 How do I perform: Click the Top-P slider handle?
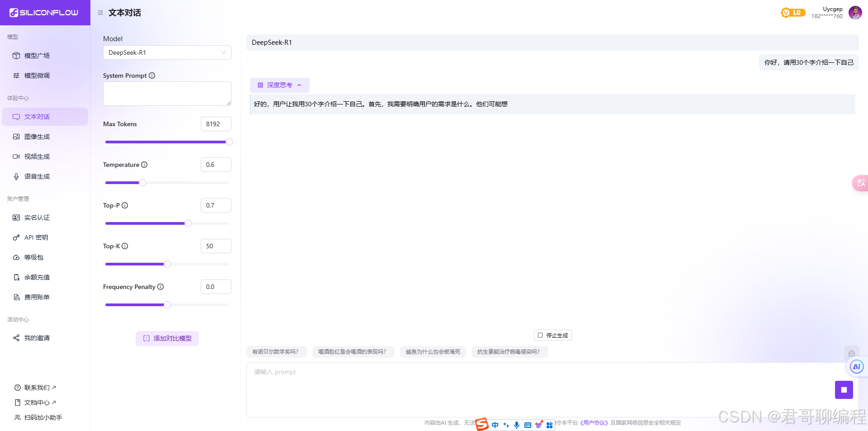pos(188,223)
